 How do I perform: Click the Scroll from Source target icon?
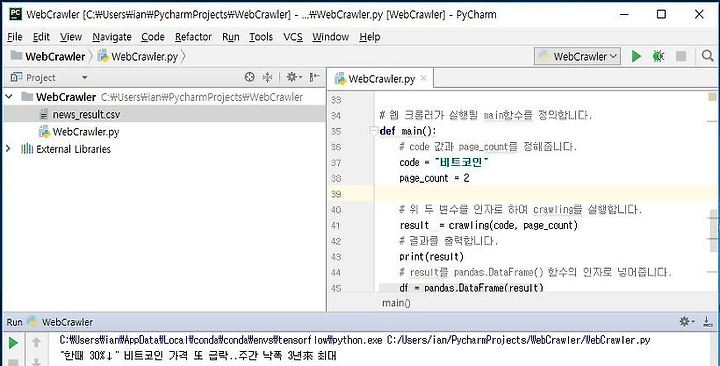(x=249, y=77)
